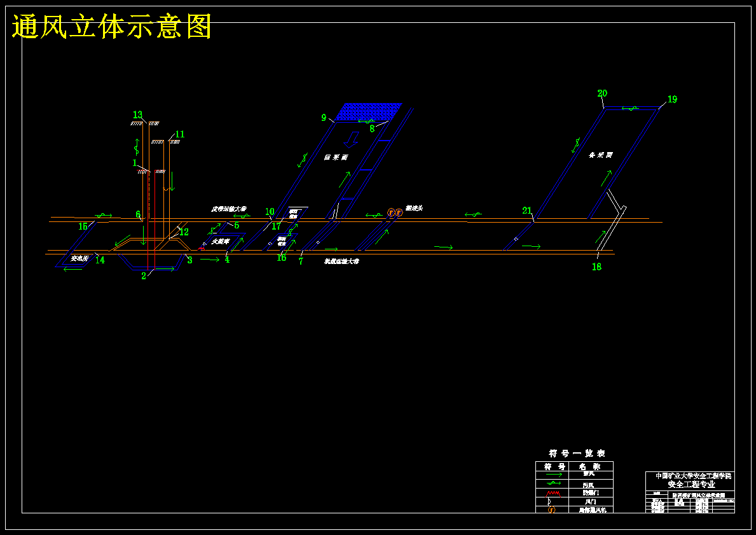Image resolution: width=756 pixels, height=535 pixels.
Task: Select the orange F fan legend symbol
Action: tap(552, 510)
